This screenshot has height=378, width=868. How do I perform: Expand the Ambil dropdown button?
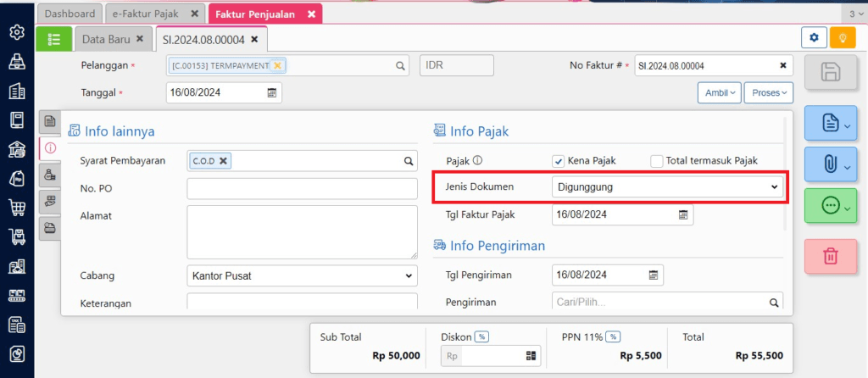coord(719,93)
